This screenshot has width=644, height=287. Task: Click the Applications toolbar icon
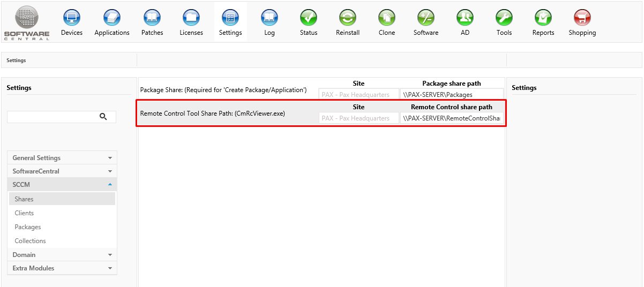pyautogui.click(x=112, y=18)
